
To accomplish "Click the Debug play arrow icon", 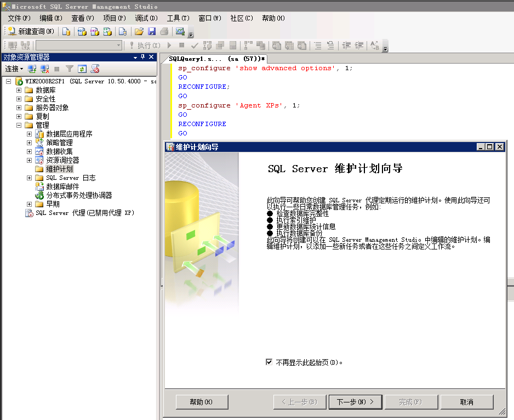I will point(169,46).
